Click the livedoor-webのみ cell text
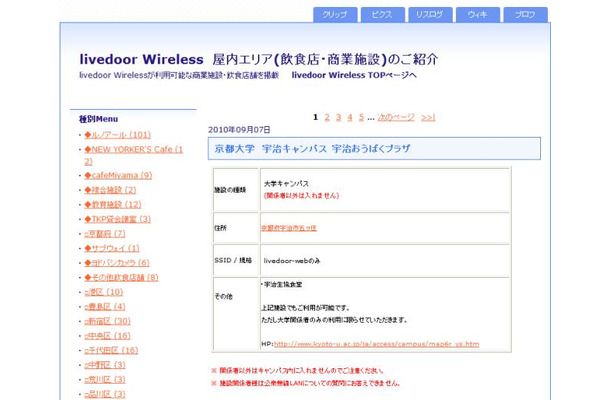610x400 pixels. (x=292, y=261)
